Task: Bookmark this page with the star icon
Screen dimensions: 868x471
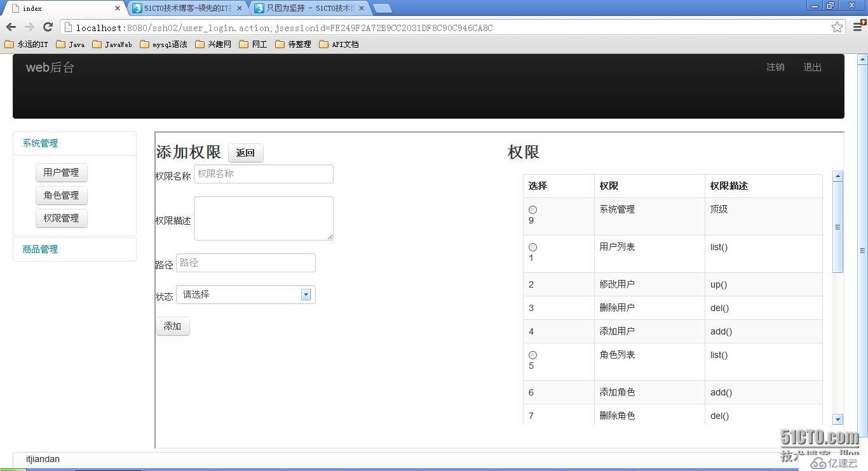Action: (x=837, y=27)
